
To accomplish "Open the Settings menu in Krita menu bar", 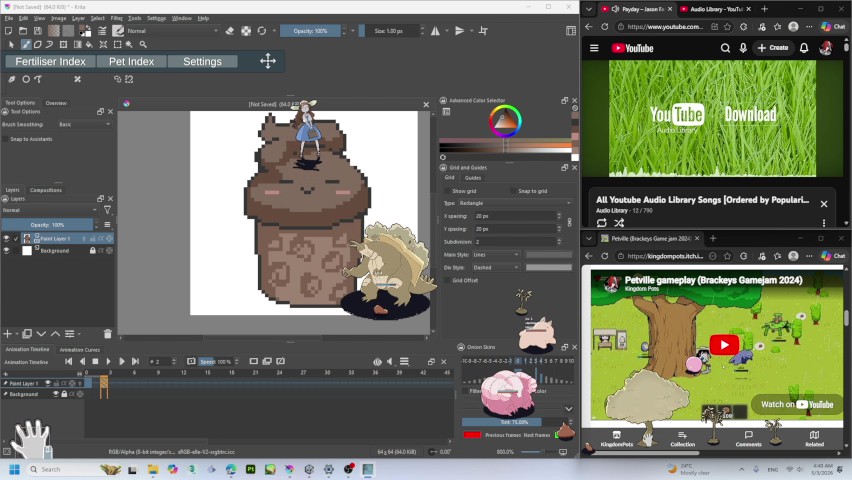I will [156, 18].
